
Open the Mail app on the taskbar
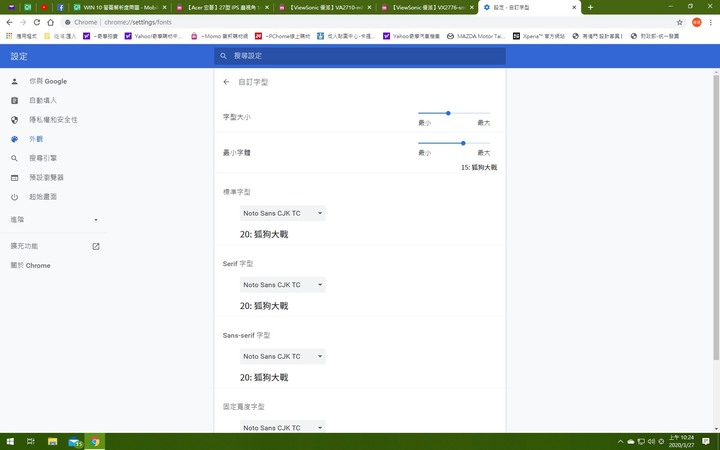point(74,442)
